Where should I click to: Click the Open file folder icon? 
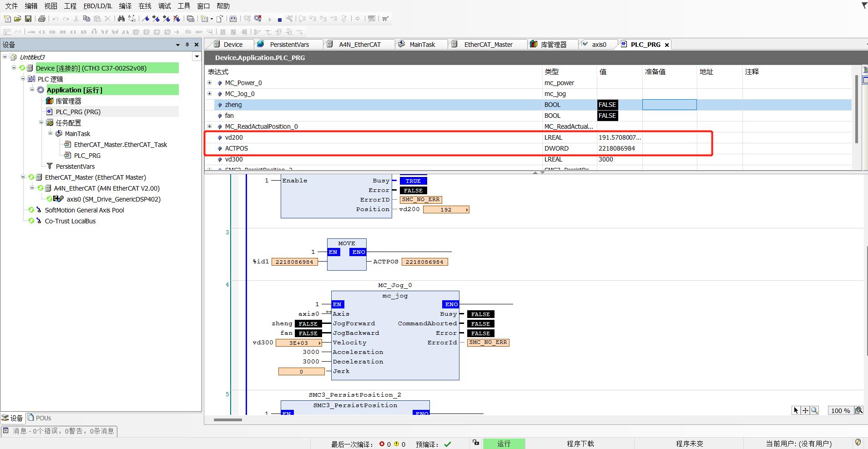[x=18, y=19]
